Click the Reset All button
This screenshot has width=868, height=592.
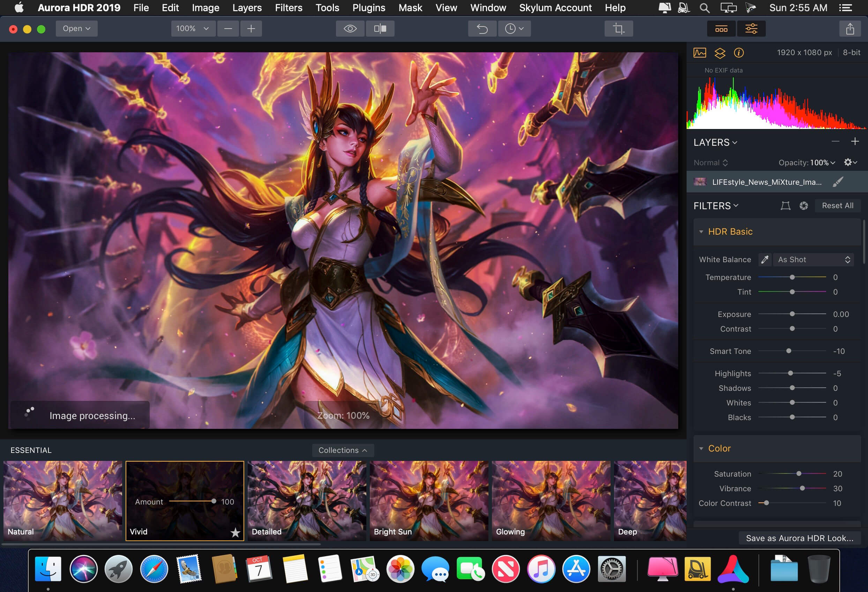[837, 206]
